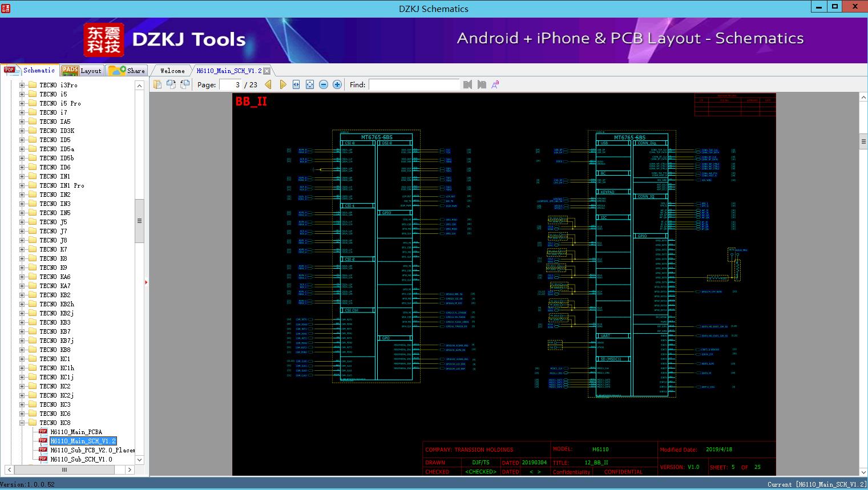
Task: Close the H6110_Main_SCH_V1.2 tab
Action: pos(267,71)
